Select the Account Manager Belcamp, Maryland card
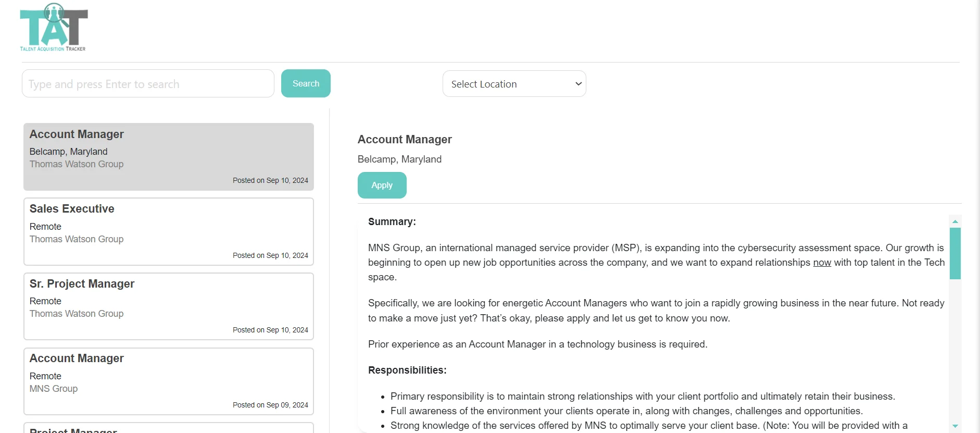980x433 pixels. pos(169,157)
